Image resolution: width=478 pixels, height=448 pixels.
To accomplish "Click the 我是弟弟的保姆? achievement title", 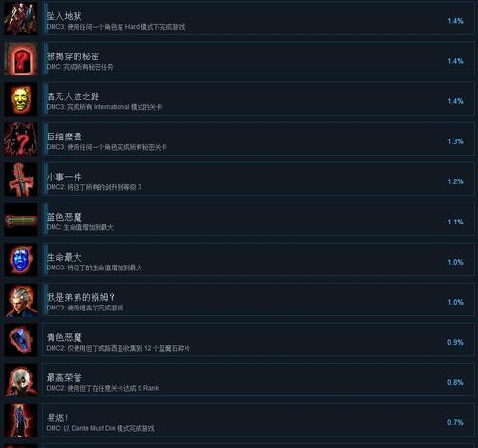I will tap(80, 297).
